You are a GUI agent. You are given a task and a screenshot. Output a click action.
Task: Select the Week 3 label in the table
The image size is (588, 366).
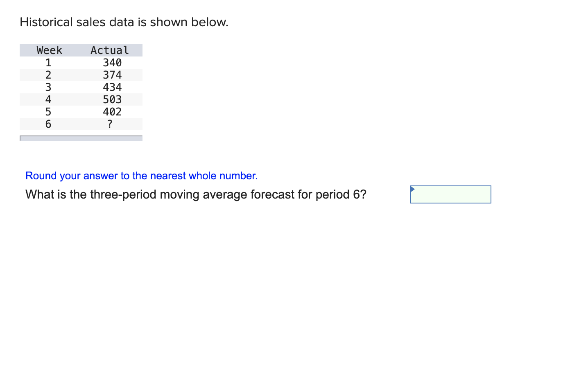[x=48, y=87]
